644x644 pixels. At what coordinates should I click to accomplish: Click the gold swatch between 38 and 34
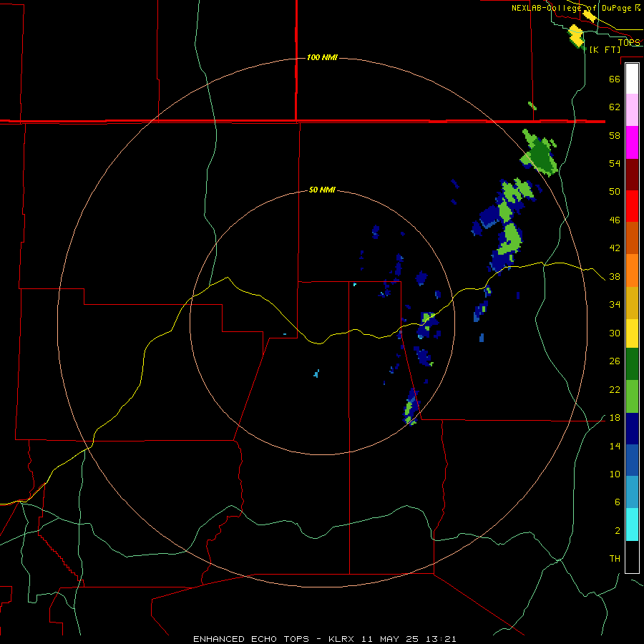point(632,303)
